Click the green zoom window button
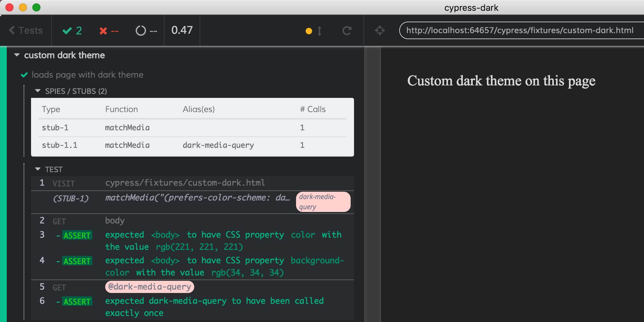Screen dimensions: 644x322 [36, 7]
